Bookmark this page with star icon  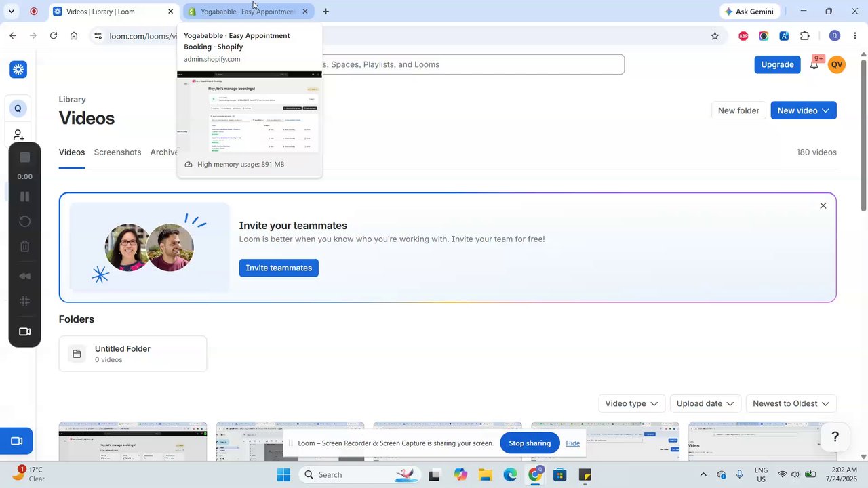pyautogui.click(x=715, y=36)
